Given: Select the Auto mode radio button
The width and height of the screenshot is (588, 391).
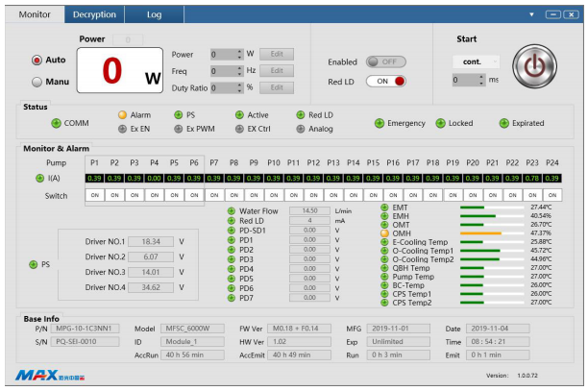Looking at the screenshot, I should point(37,60).
